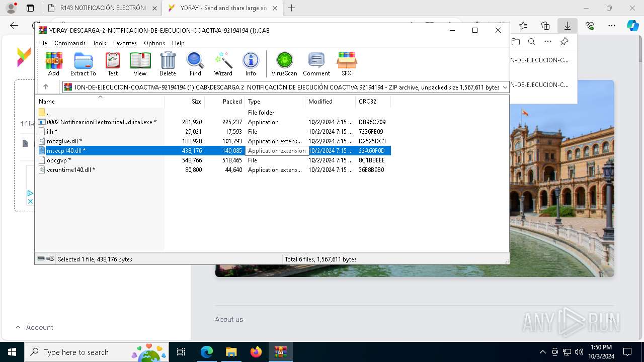Image resolution: width=644 pixels, height=362 pixels.
Task: Switch to R143 NOTIFICACIÓN browser tab
Action: click(102, 8)
